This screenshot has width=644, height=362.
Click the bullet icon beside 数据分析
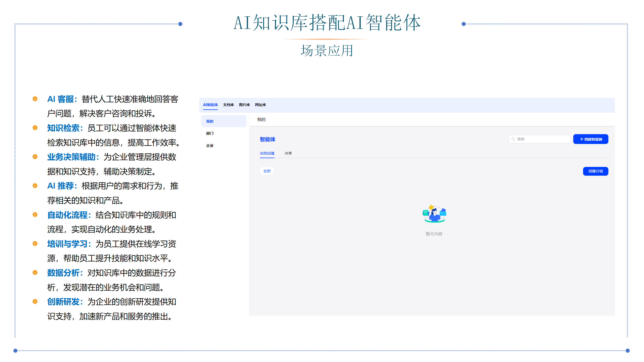point(35,272)
